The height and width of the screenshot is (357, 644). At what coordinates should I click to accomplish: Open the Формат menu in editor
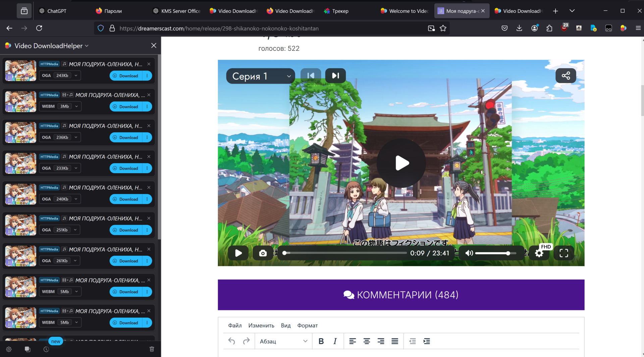click(307, 325)
